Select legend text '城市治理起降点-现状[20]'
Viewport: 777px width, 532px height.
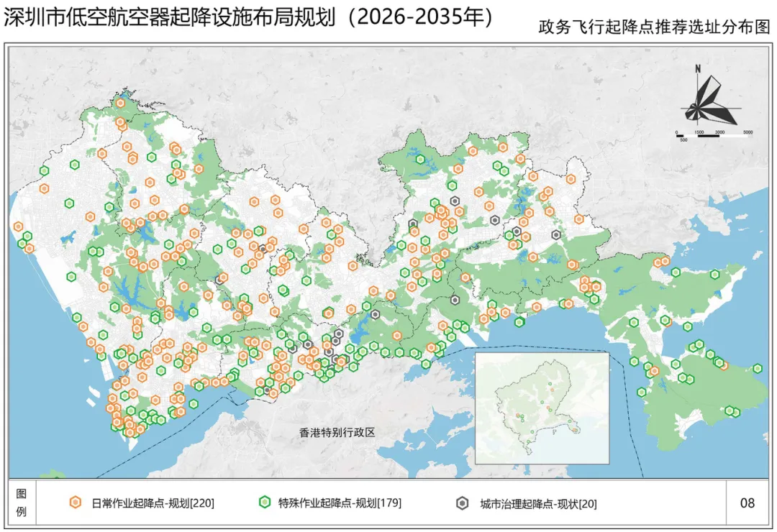pos(539,504)
